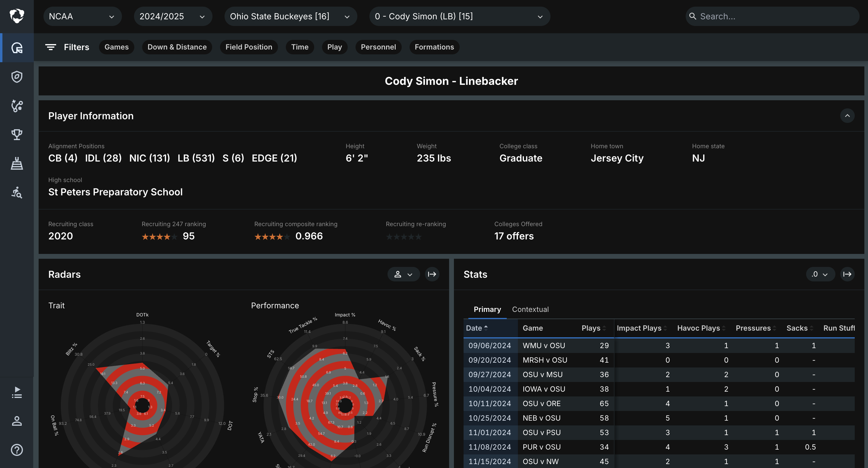The width and height of the screenshot is (868, 468).
Task: Open the football helmet sidebar section
Action: tap(17, 47)
